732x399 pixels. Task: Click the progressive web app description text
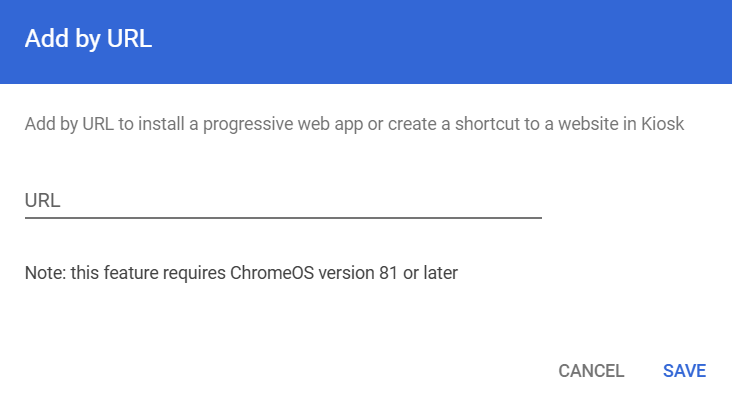(354, 124)
